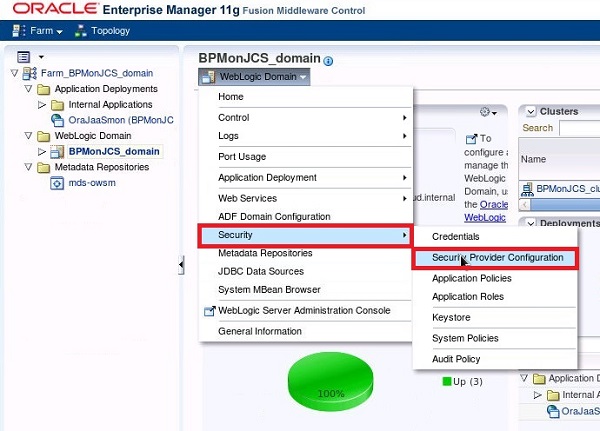Image resolution: width=600 pixels, height=431 pixels.
Task: Click the Metadata Repositories folder icon
Action: point(44,168)
